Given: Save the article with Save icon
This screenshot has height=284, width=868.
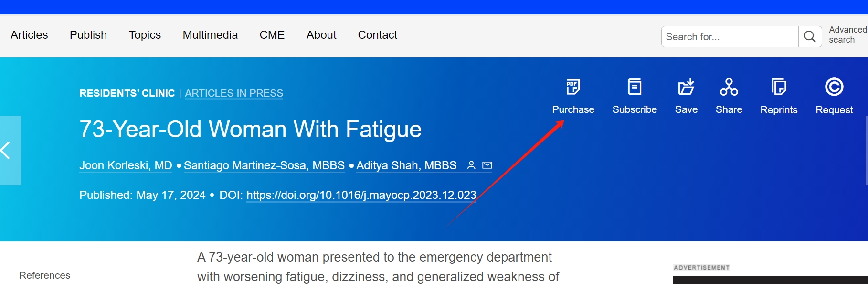Looking at the screenshot, I should [686, 87].
